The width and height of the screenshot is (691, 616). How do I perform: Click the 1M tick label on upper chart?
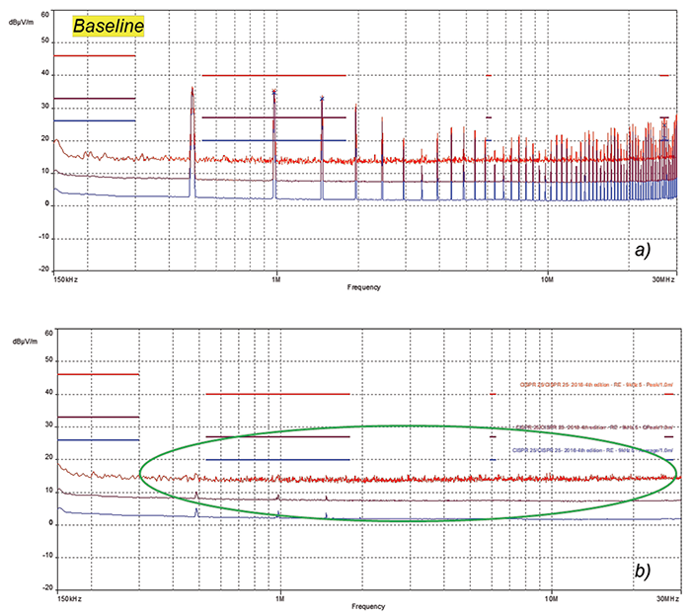coord(276,277)
